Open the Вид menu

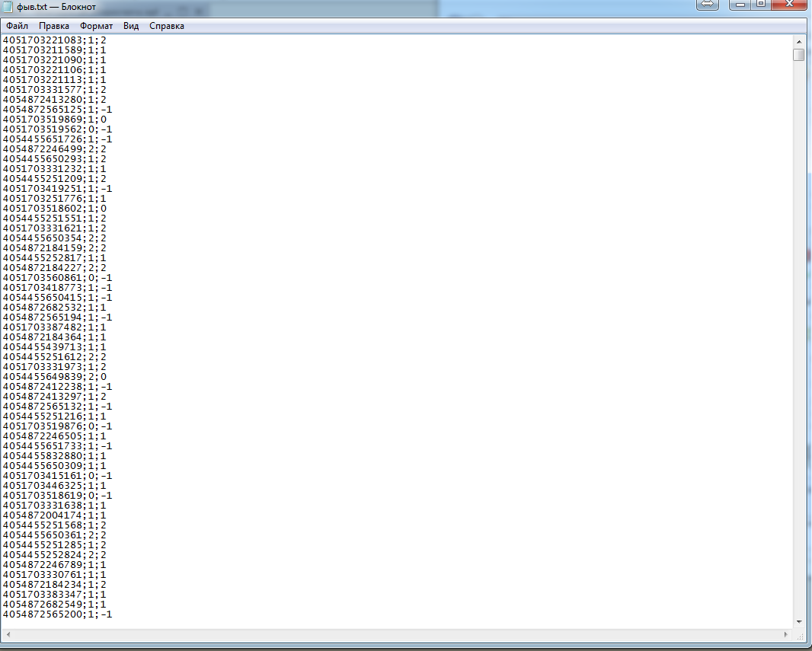pos(131,26)
